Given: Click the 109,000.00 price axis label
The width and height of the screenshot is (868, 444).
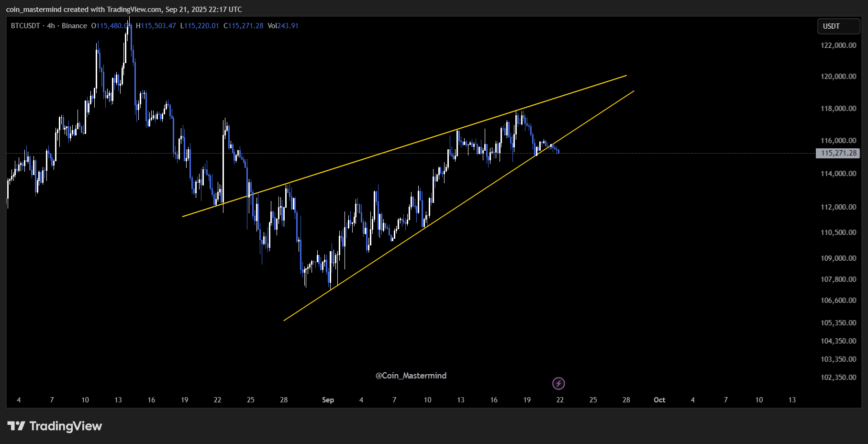Looking at the screenshot, I should coord(838,258).
